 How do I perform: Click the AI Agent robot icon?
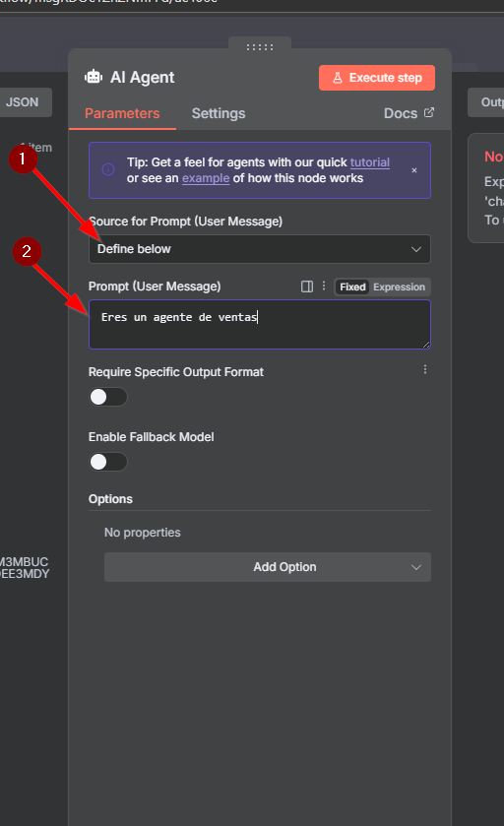click(94, 77)
